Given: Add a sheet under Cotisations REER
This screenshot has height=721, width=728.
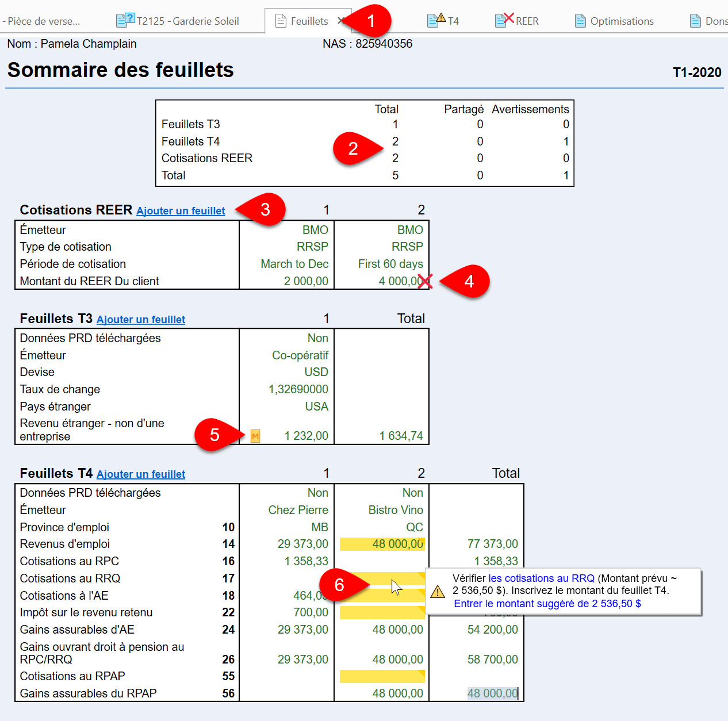Looking at the screenshot, I should click(x=181, y=211).
